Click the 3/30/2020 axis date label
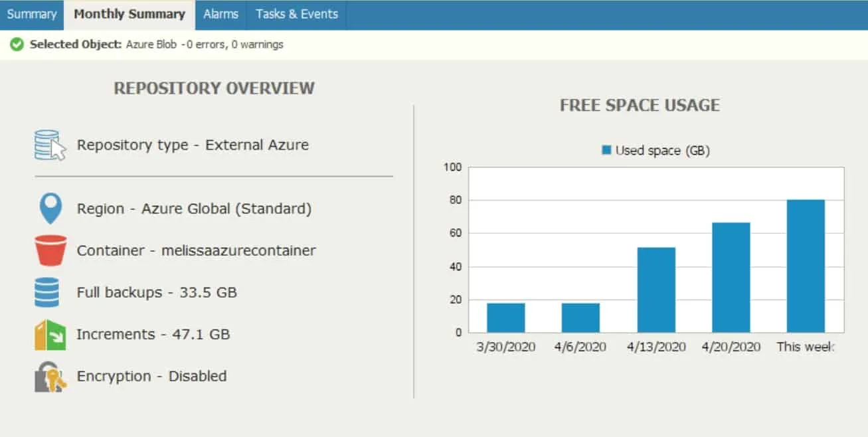 pos(506,347)
